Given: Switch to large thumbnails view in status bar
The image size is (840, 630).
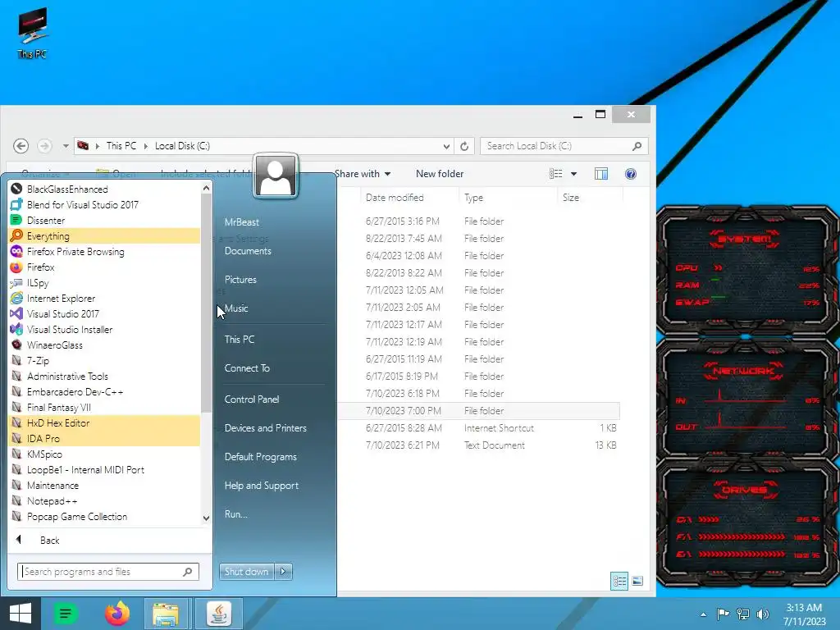Looking at the screenshot, I should (x=637, y=582).
